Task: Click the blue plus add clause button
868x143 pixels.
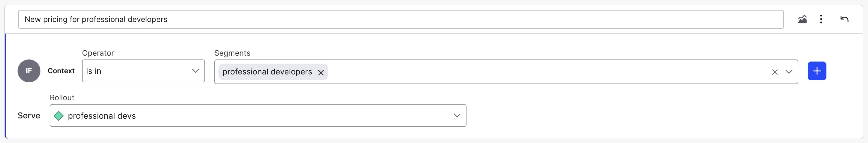Action: point(817,71)
